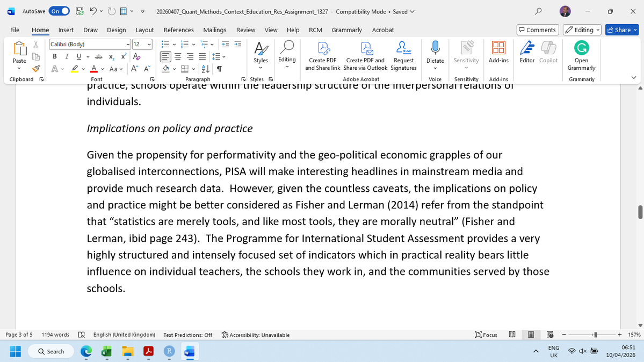Expand the numbering style dropdown
This screenshot has width=644, height=362.
click(x=193, y=45)
